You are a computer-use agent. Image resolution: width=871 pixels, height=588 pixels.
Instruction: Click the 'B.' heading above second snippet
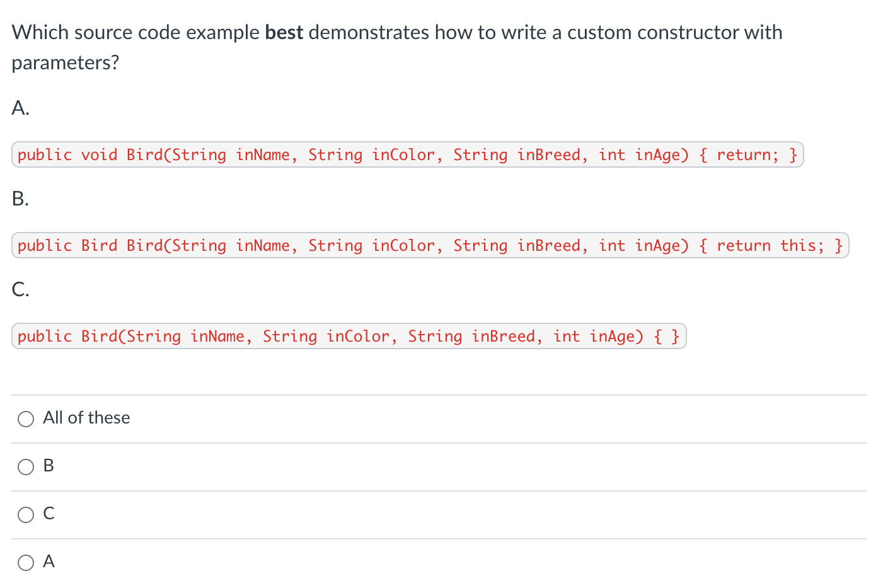(20, 199)
